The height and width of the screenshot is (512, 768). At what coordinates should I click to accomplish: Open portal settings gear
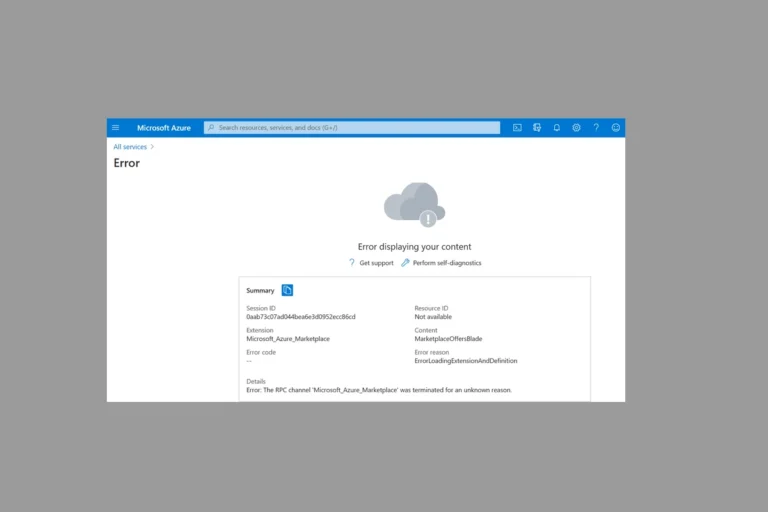[x=576, y=128]
